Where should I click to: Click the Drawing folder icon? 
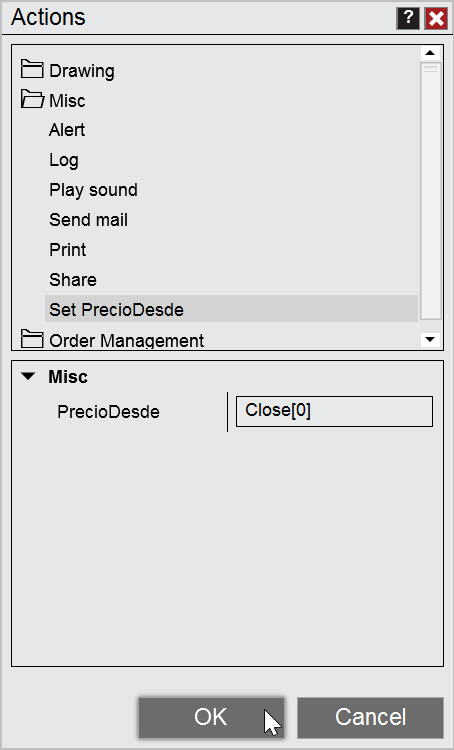[32, 70]
